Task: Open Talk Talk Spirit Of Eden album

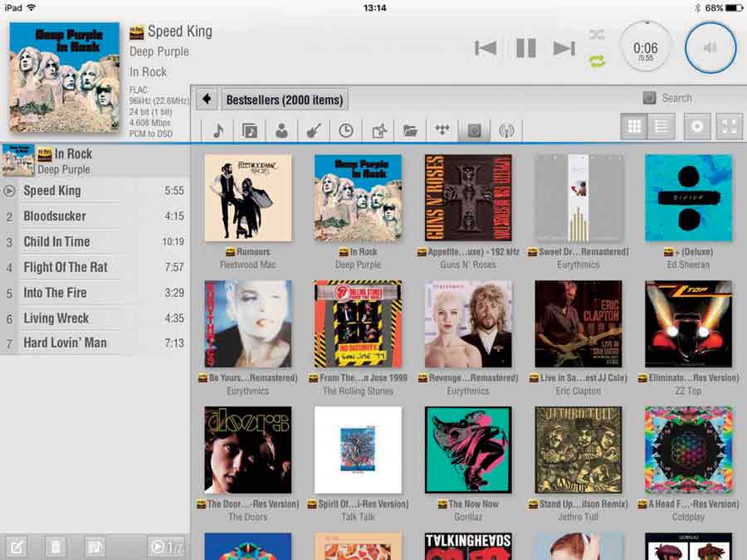Action: 358,450
